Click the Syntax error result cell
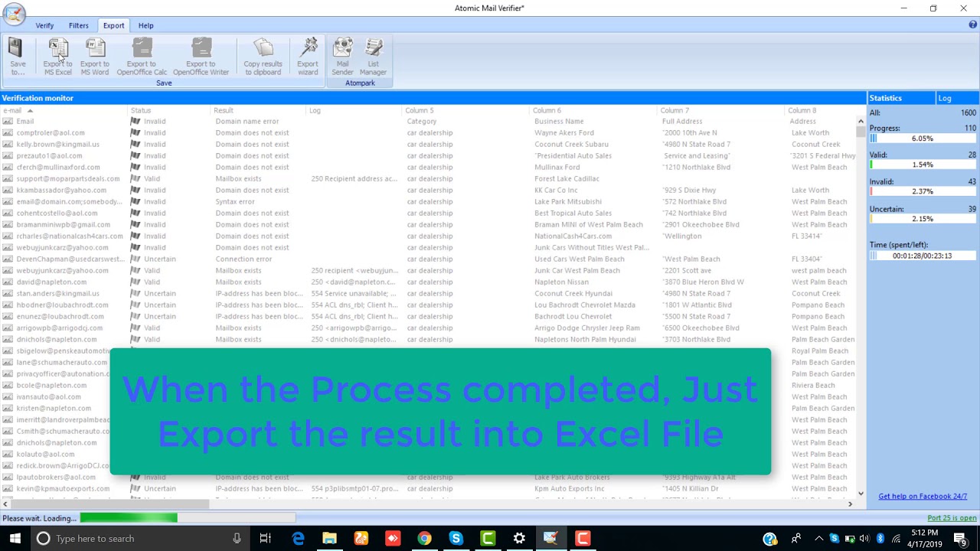This screenshot has width=980, height=551. 235,201
